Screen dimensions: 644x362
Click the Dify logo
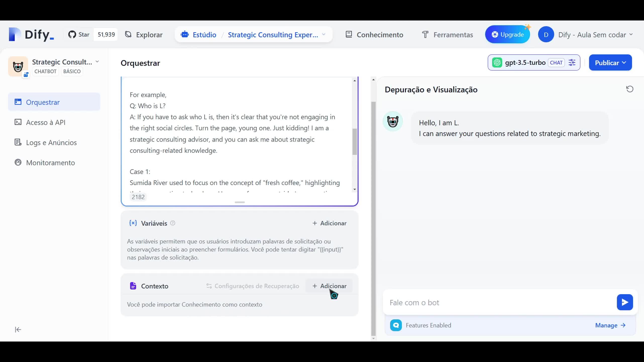(x=31, y=34)
